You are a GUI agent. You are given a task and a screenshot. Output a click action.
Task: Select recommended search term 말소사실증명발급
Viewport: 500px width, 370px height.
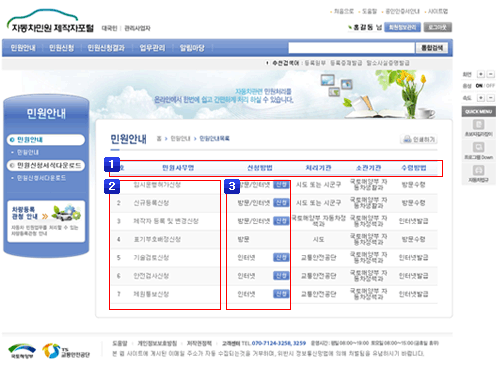tap(388, 63)
